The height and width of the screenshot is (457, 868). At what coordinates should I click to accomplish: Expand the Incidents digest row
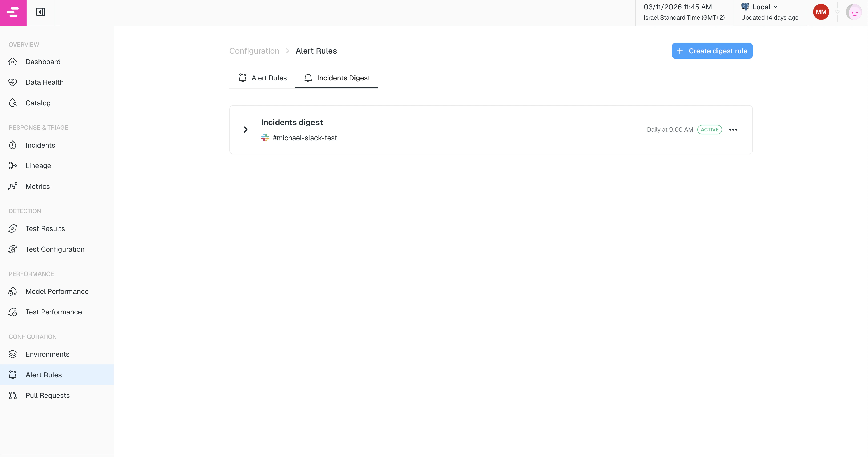click(245, 130)
